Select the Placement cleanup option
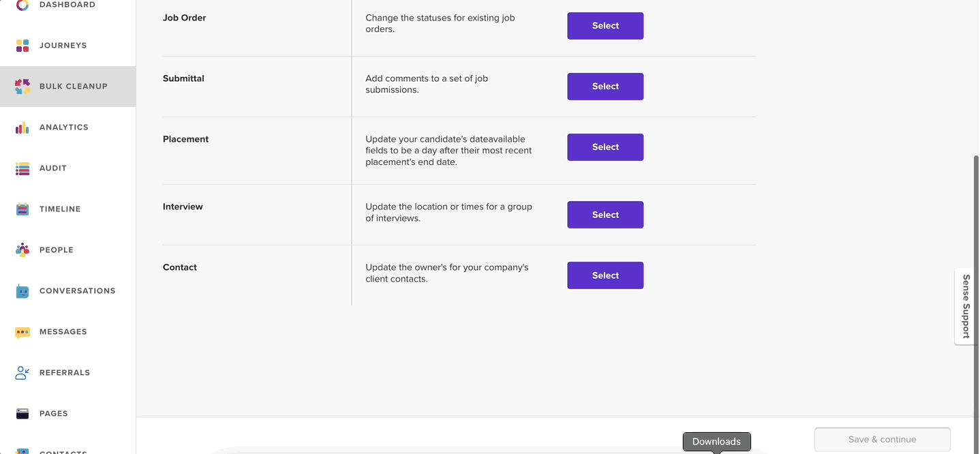 pos(605,147)
